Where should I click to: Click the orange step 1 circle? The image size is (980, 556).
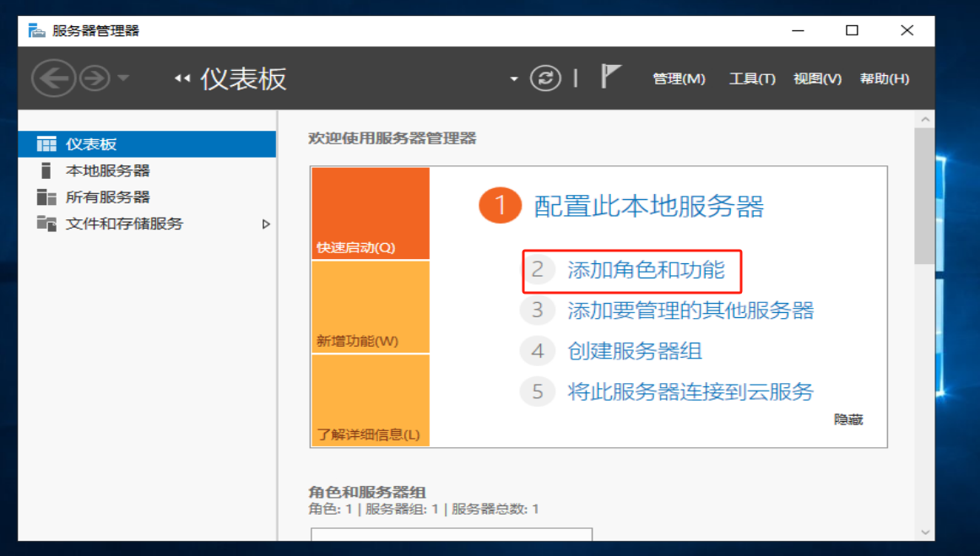coord(500,206)
